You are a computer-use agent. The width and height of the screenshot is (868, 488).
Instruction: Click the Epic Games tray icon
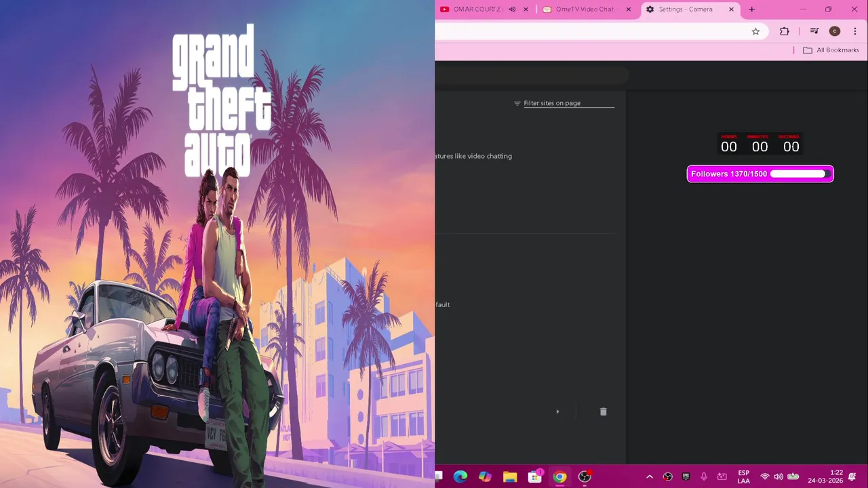click(686, 476)
